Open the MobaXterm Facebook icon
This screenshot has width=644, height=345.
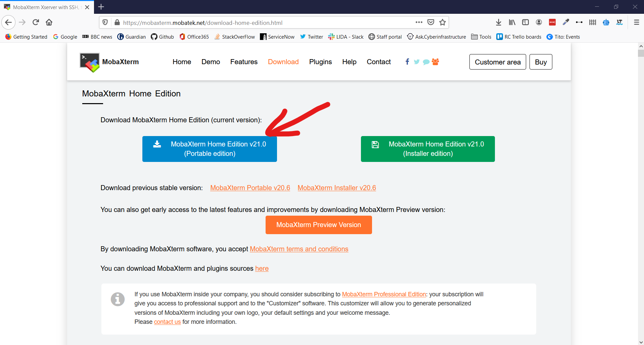point(407,61)
